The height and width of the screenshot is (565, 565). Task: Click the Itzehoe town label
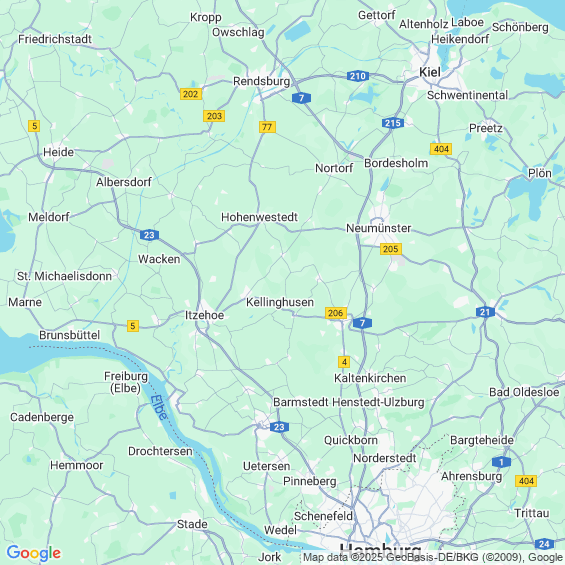point(204,315)
